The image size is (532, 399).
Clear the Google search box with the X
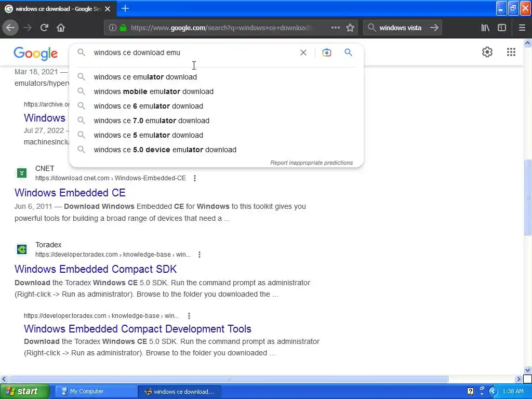(x=303, y=52)
